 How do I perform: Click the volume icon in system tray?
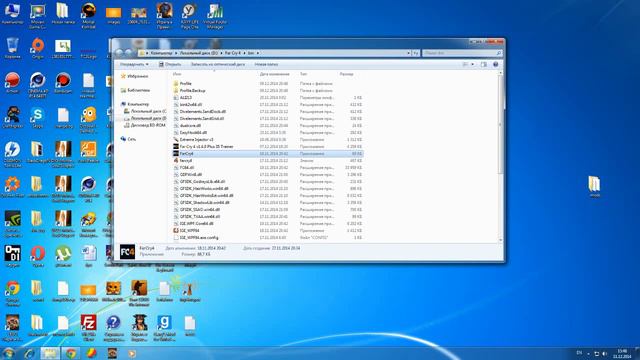605,353
